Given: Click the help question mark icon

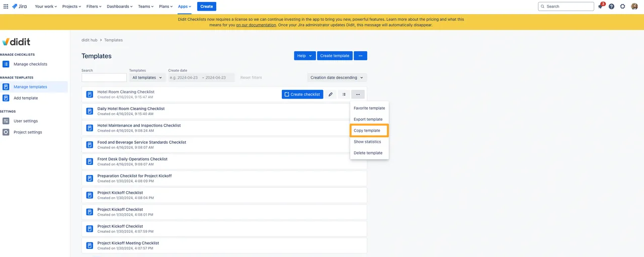Looking at the screenshot, I should tap(611, 7).
